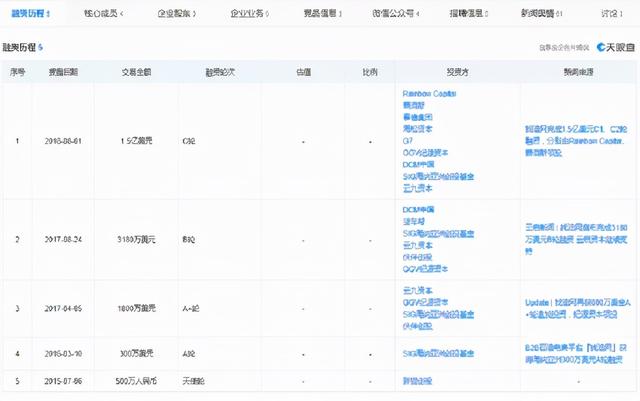The width and height of the screenshot is (640, 401).
Task: Open the B2B news source for A轮
Action: click(576, 353)
